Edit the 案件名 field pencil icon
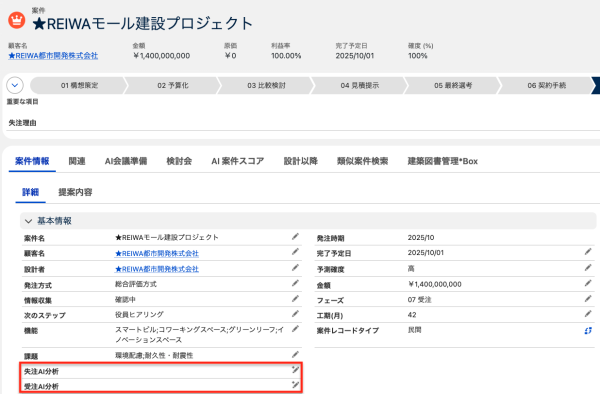This screenshot has width=600, height=394. [295, 237]
